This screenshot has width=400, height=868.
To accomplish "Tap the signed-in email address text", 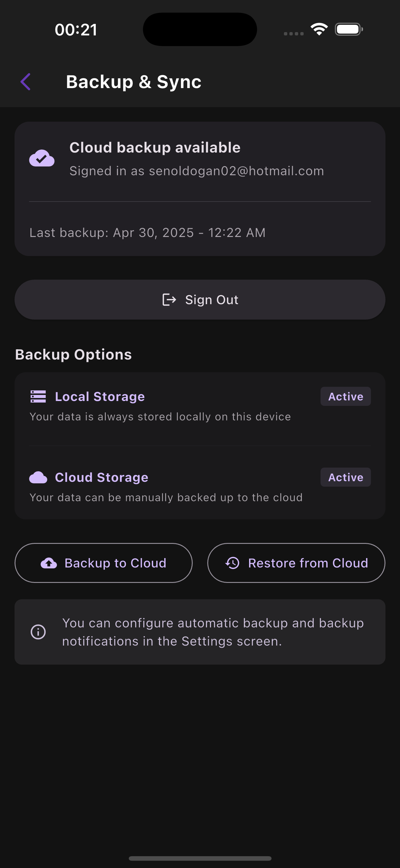I will click(x=236, y=171).
